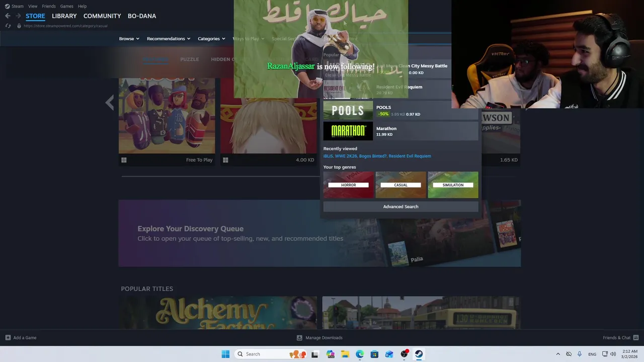Expand the Categories dropdown
Viewport: 644px width, 362px height.
[211, 39]
